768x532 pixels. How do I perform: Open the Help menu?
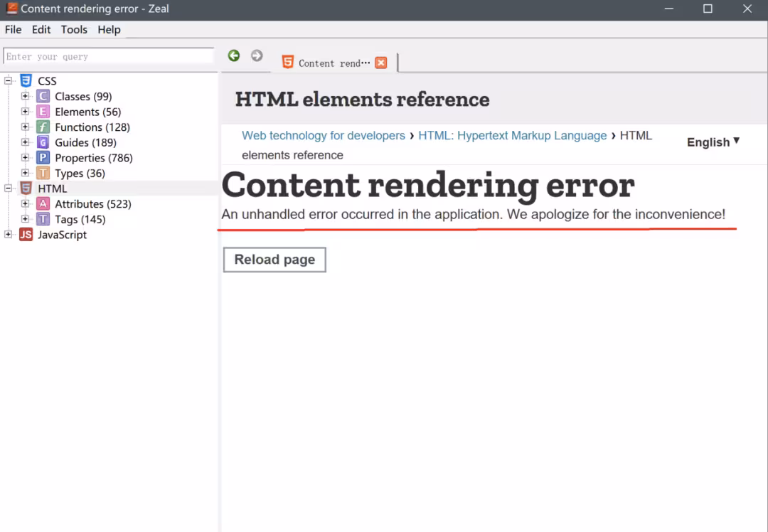(x=109, y=29)
